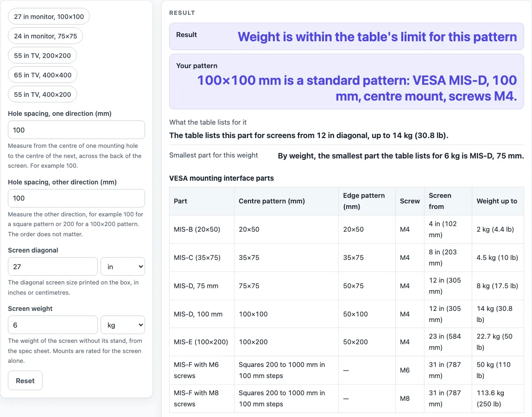The width and height of the screenshot is (532, 417).
Task: Click the 'Smallest part for this weight' label
Action: [x=214, y=155]
